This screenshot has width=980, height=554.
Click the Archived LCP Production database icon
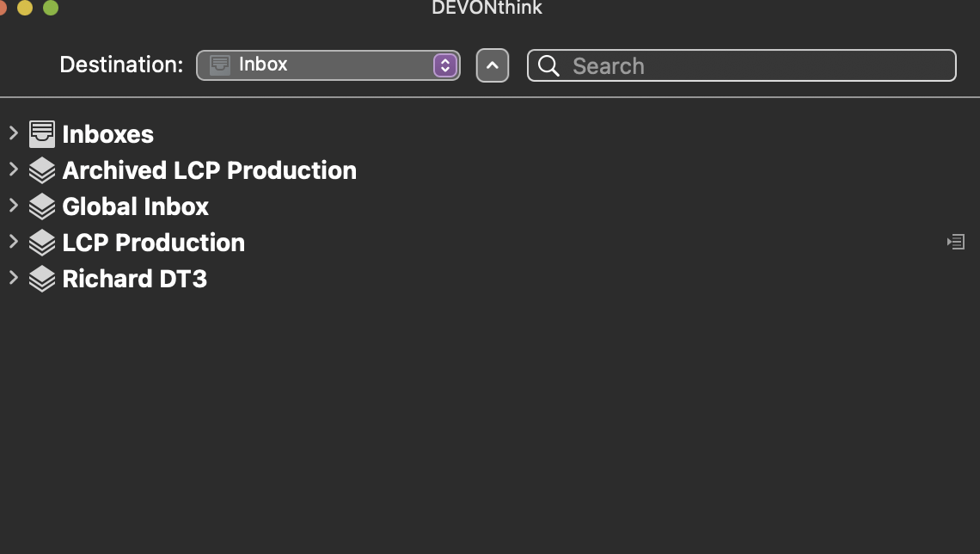[42, 170]
